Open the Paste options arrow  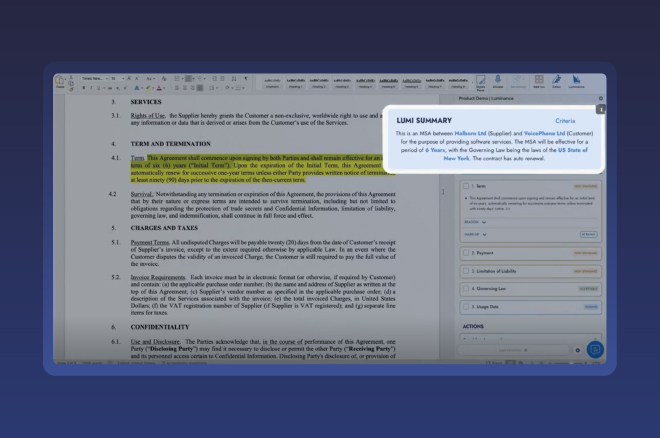point(66,79)
